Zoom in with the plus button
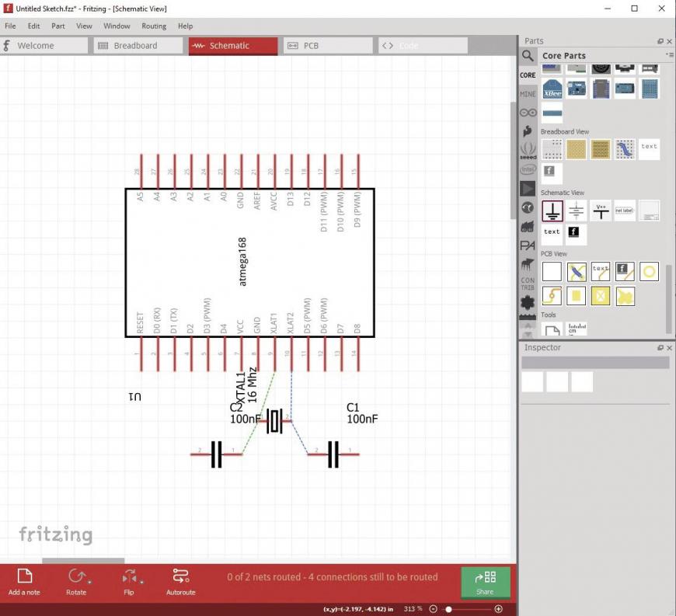Viewport: 676px width, 616px height. pyautogui.click(x=498, y=609)
